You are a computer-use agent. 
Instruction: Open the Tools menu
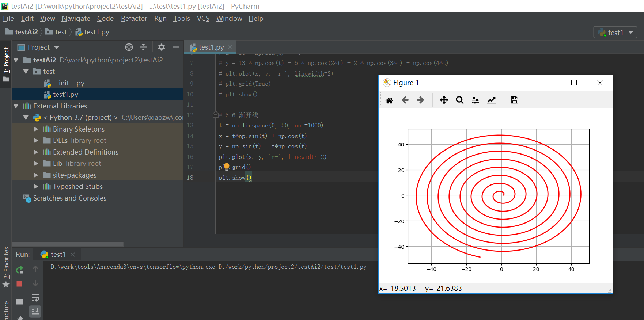[182, 18]
